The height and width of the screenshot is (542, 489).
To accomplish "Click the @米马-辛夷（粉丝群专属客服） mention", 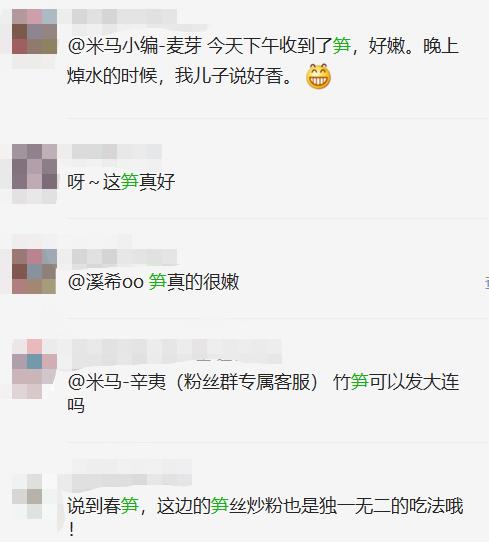I will coord(193,382).
